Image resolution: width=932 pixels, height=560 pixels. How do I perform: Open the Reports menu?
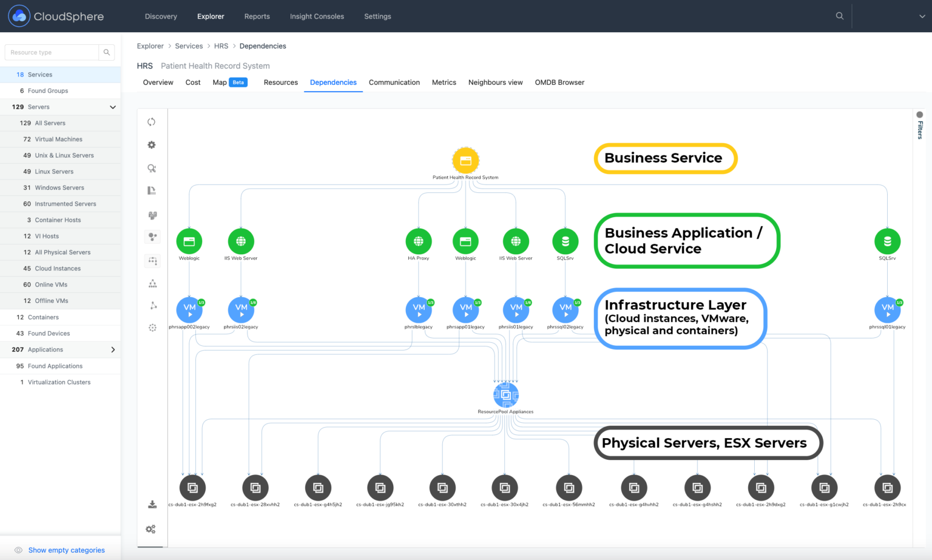(257, 16)
